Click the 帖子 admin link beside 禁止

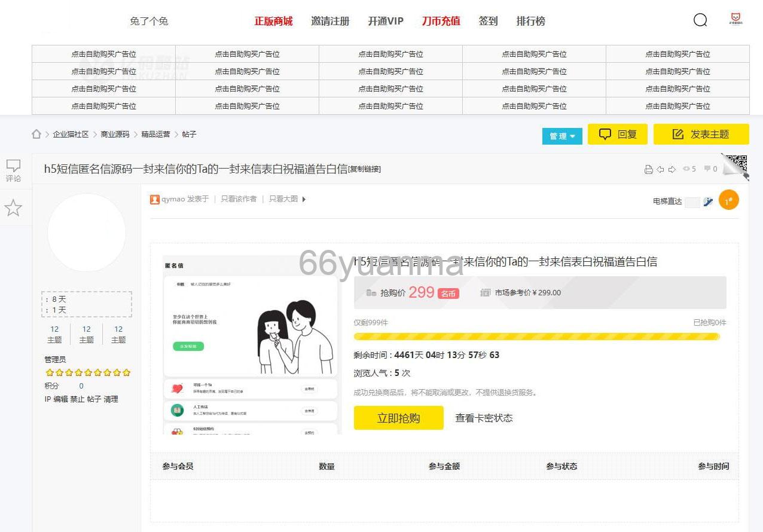[x=94, y=399]
